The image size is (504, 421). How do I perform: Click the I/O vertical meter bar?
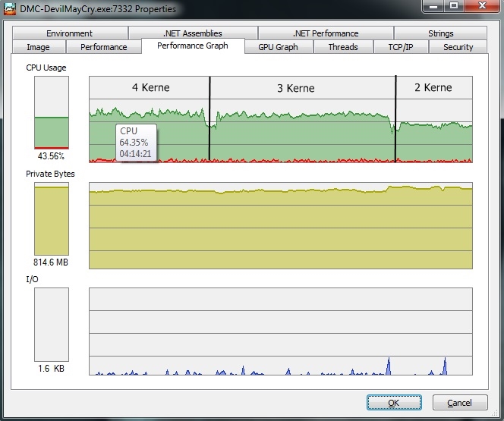point(52,325)
